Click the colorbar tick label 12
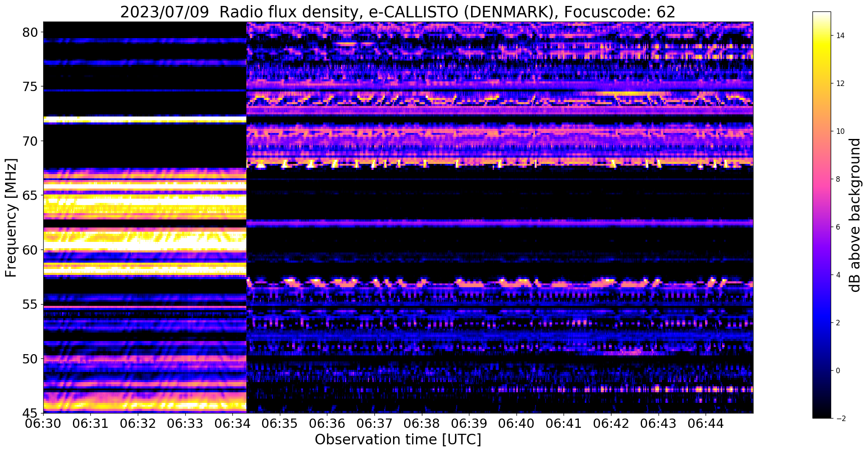Image resolution: width=868 pixels, height=452 pixels. pos(839,83)
